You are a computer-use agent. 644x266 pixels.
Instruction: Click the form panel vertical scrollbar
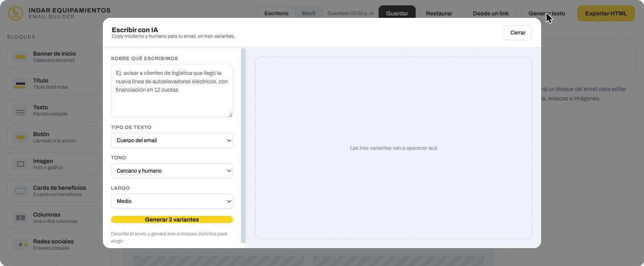[x=243, y=145]
